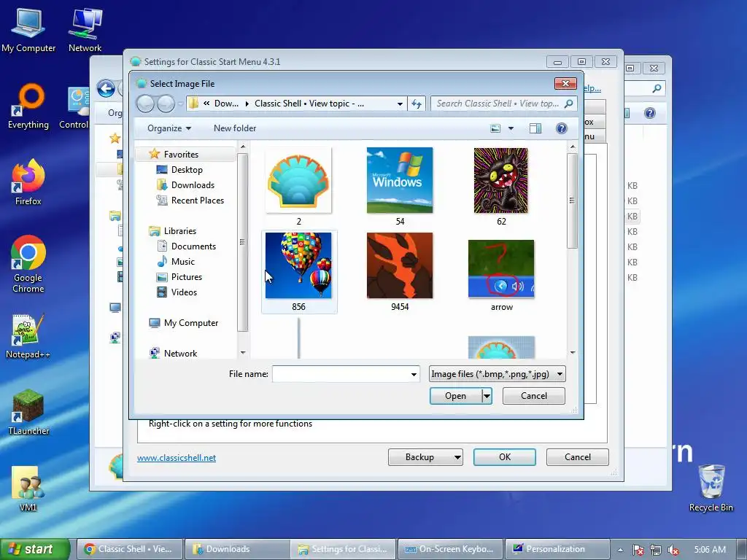Click the network tray icon

point(656,550)
